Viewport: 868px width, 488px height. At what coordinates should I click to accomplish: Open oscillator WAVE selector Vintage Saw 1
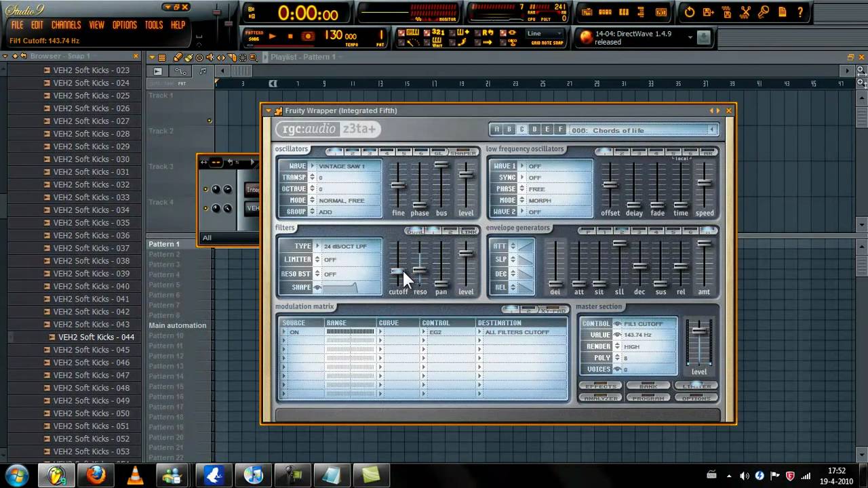pyautogui.click(x=346, y=166)
